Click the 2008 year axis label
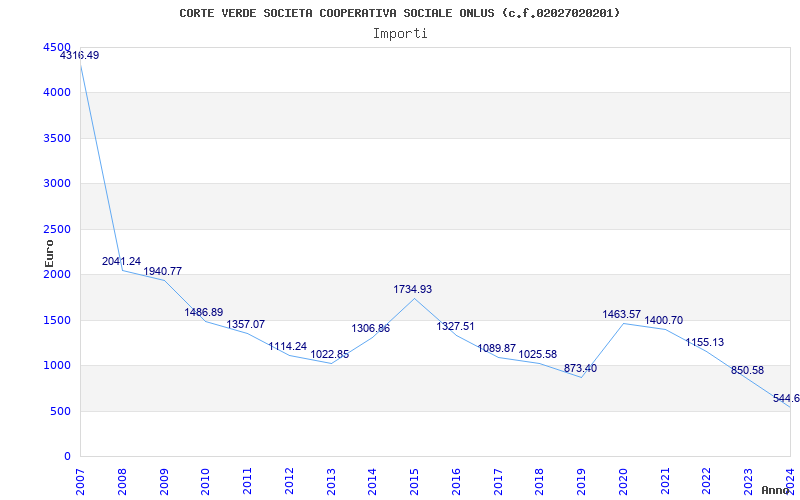The width and height of the screenshot is (800, 500). (x=121, y=482)
